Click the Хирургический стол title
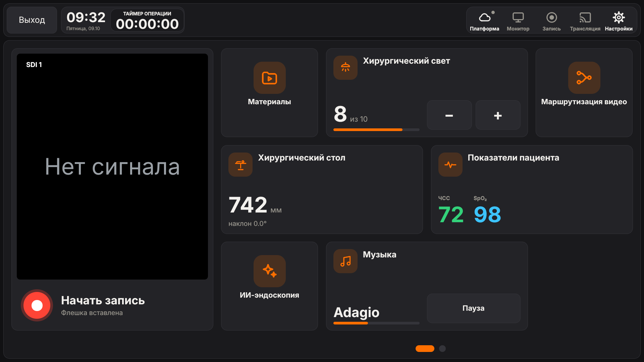 (x=302, y=158)
